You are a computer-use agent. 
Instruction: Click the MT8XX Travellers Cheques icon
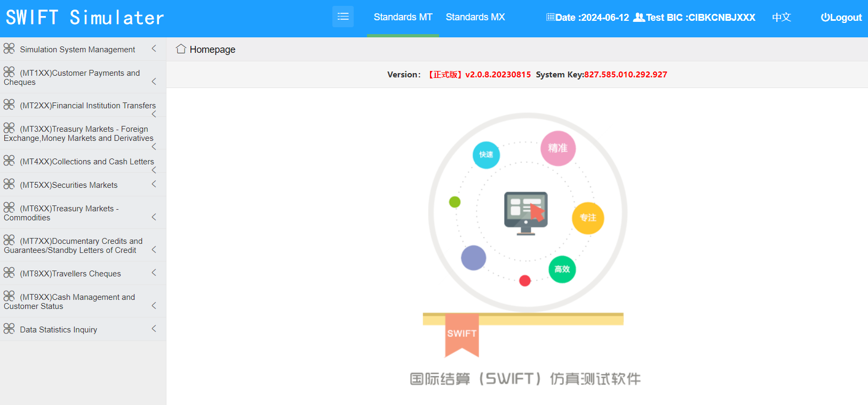9,273
